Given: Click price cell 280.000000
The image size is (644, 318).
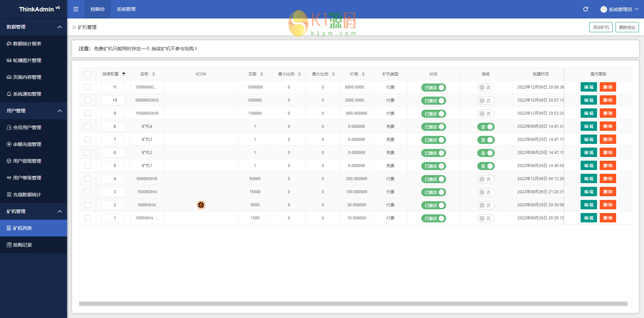Looking at the screenshot, I should pyautogui.click(x=357, y=179).
